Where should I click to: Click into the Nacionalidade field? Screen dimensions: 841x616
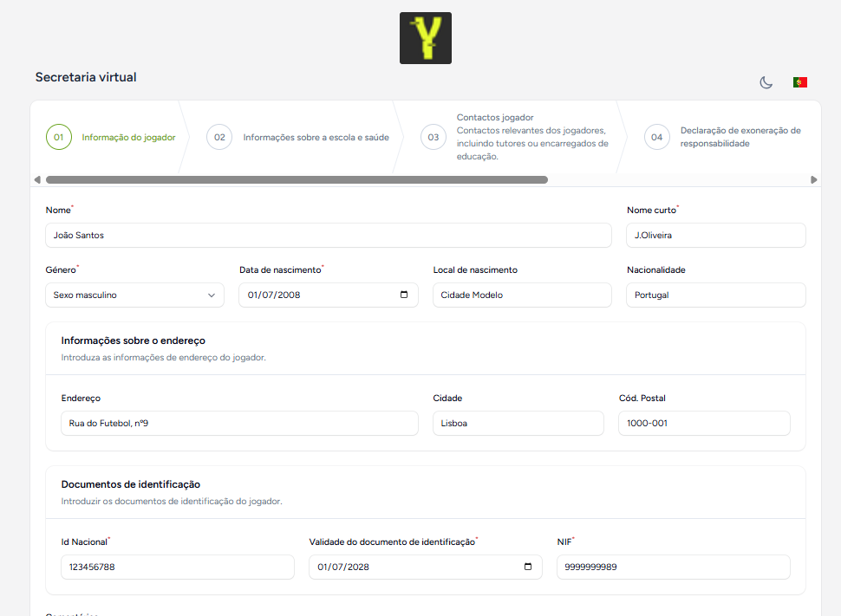click(716, 295)
